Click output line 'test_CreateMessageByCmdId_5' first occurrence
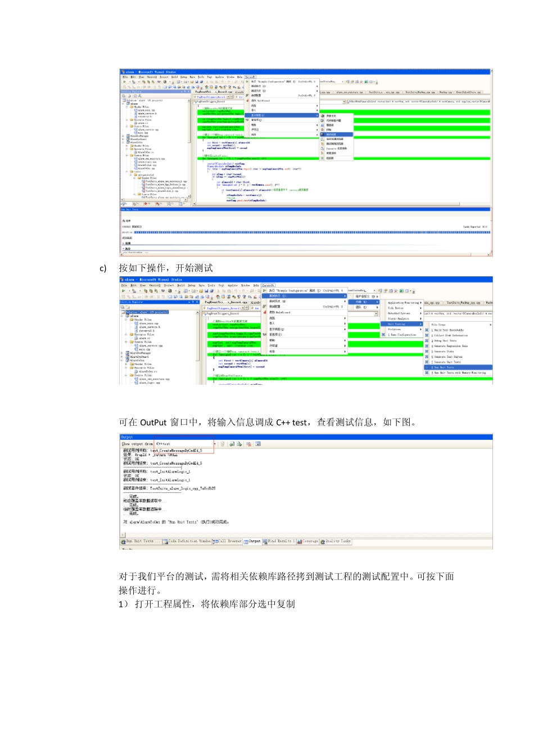This screenshot has width=534, height=756. tap(162, 451)
